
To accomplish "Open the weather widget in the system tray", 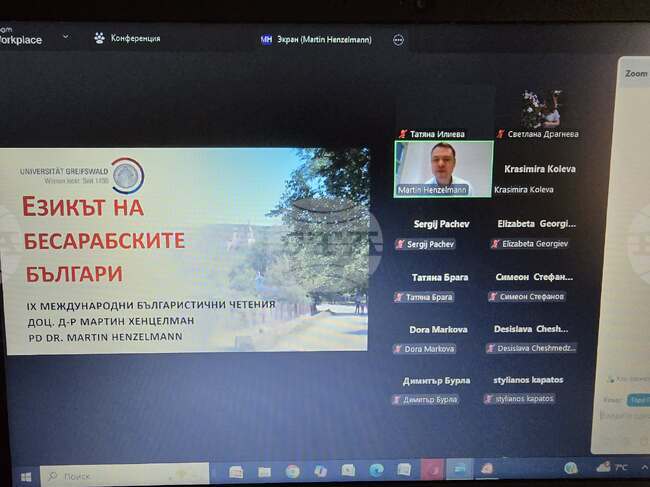I will 610,467.
